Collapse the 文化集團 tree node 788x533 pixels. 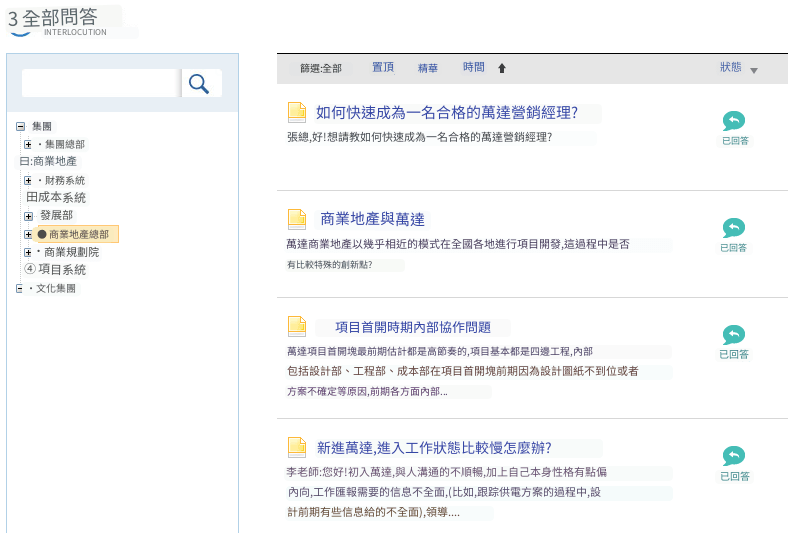19,289
